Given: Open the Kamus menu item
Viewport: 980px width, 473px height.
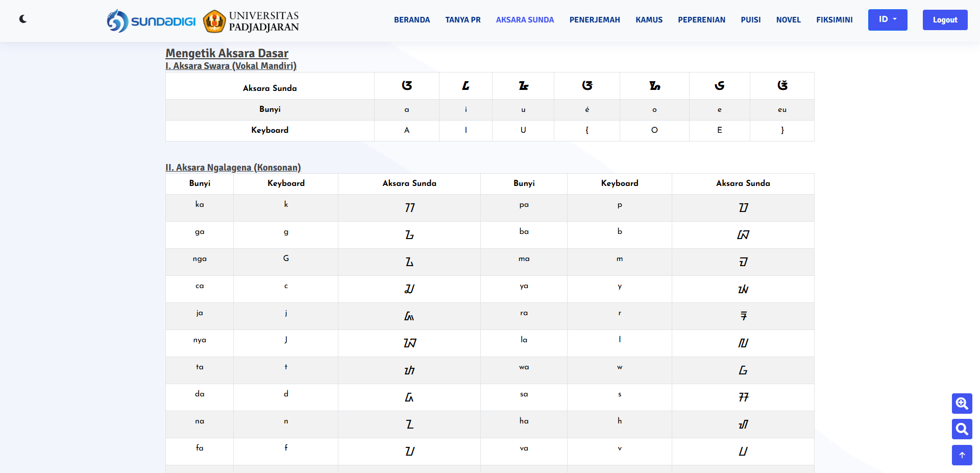Looking at the screenshot, I should click(649, 20).
